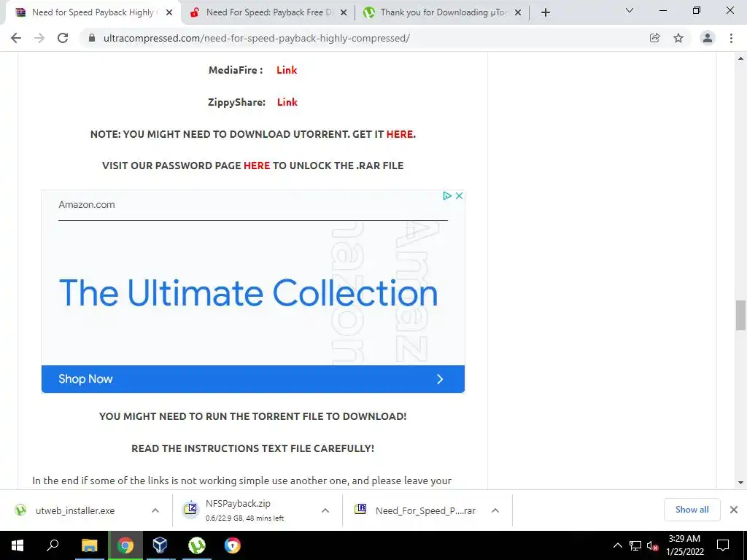
Task: Open network status tray icon
Action: click(x=635, y=545)
